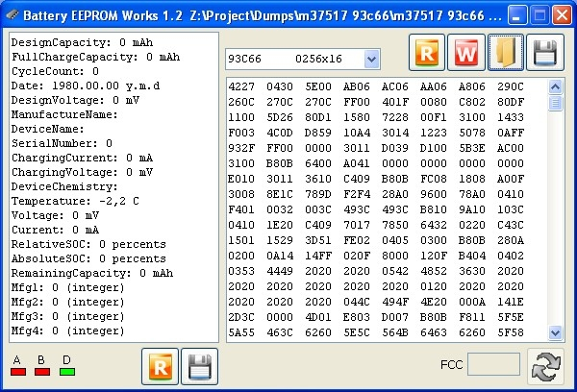Screen dimensions: 577x392
Task: Click hex word 5D26 in the dump
Action: point(280,117)
